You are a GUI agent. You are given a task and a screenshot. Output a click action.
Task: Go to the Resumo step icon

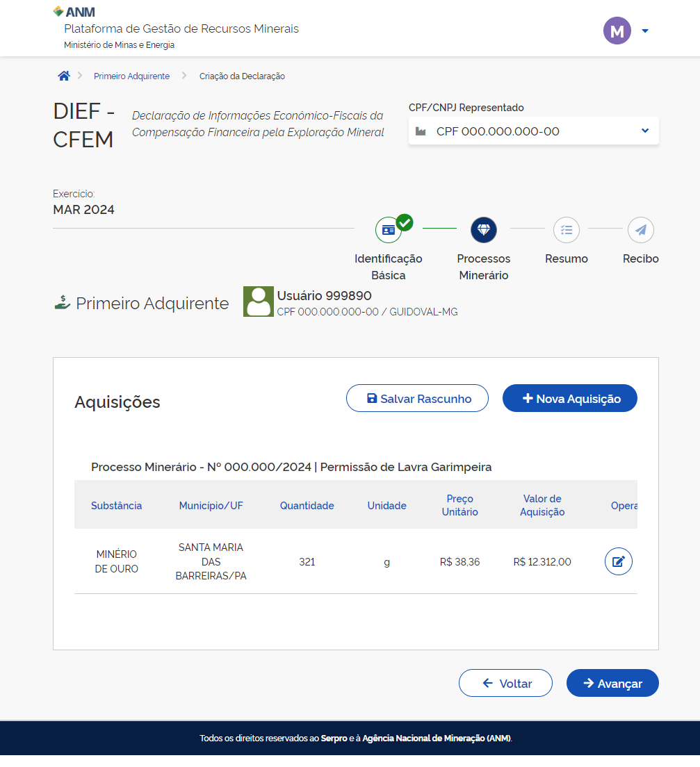pyautogui.click(x=566, y=229)
